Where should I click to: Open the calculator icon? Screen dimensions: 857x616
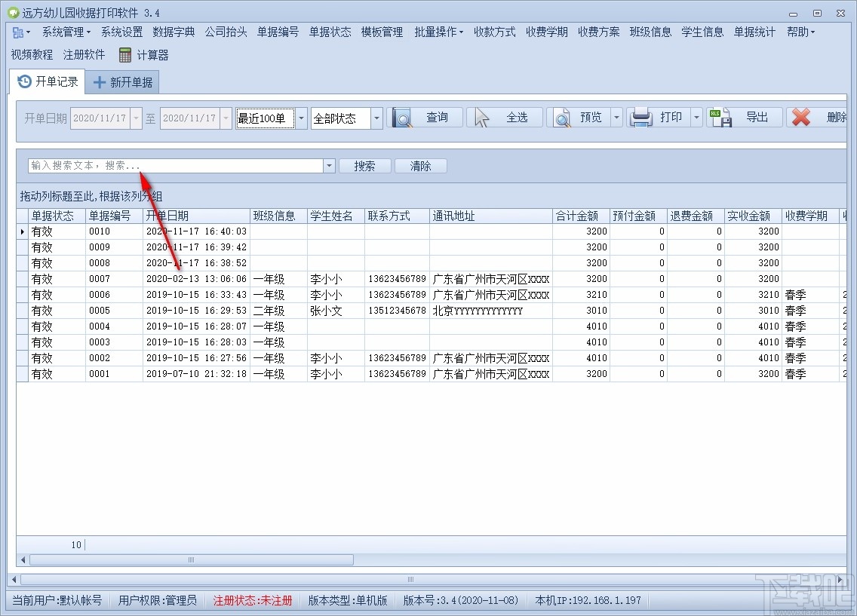point(125,54)
